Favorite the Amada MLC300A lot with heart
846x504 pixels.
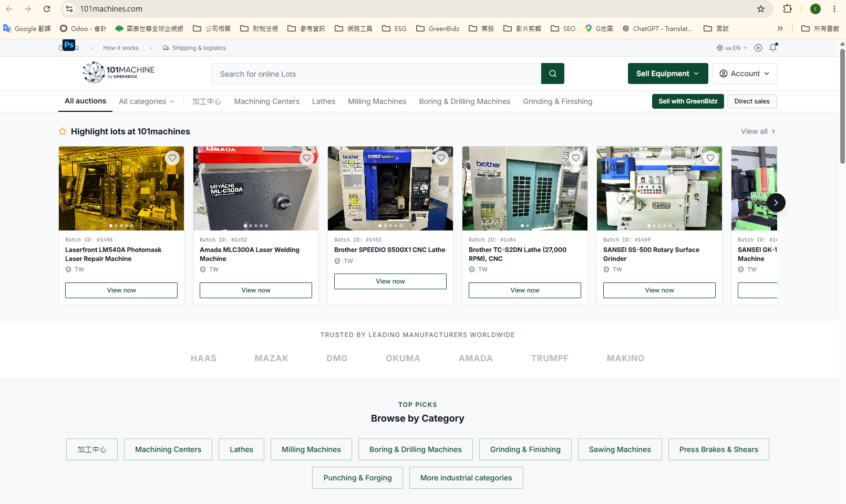(307, 158)
